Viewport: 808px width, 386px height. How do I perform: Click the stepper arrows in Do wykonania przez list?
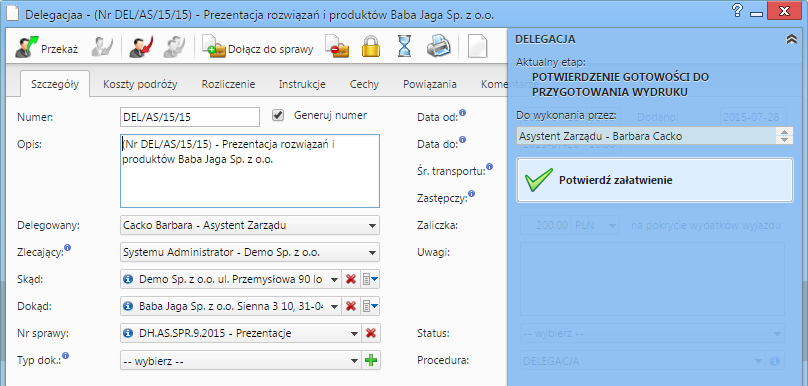pyautogui.click(x=784, y=136)
